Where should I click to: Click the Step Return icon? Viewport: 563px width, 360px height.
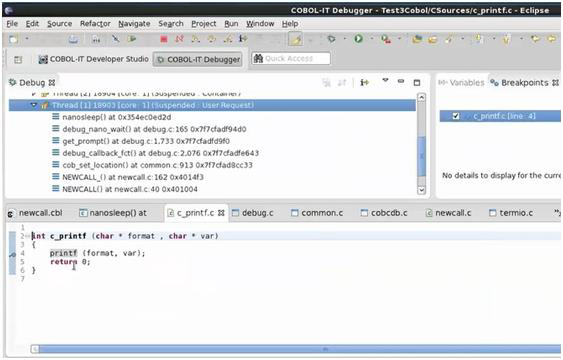tap(228, 39)
